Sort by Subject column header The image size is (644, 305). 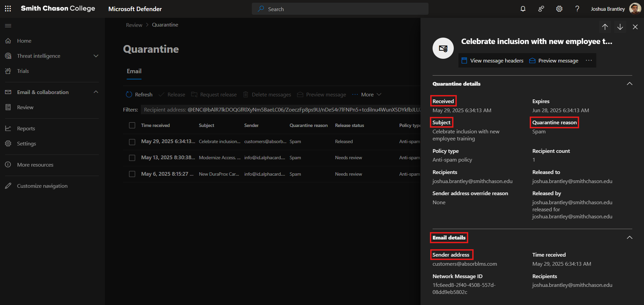point(206,125)
